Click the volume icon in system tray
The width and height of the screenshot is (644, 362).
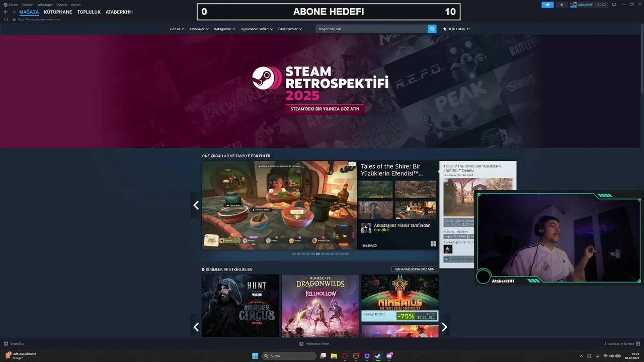[x=611, y=356]
